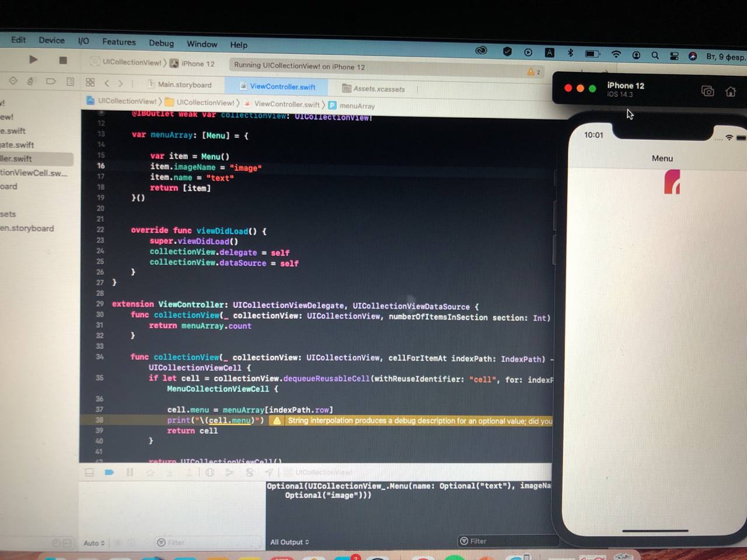747x560 pixels.
Task: Open the menuArray jump bar item
Action: [352, 106]
